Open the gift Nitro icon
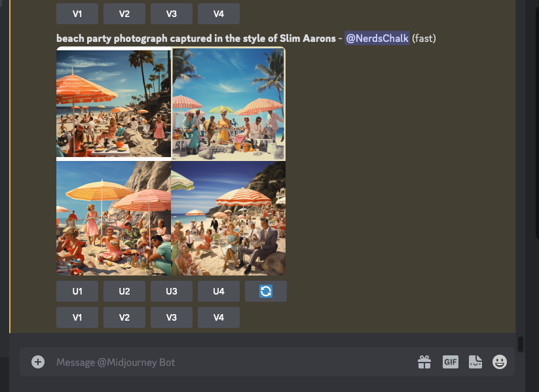The image size is (539, 392). (424, 362)
